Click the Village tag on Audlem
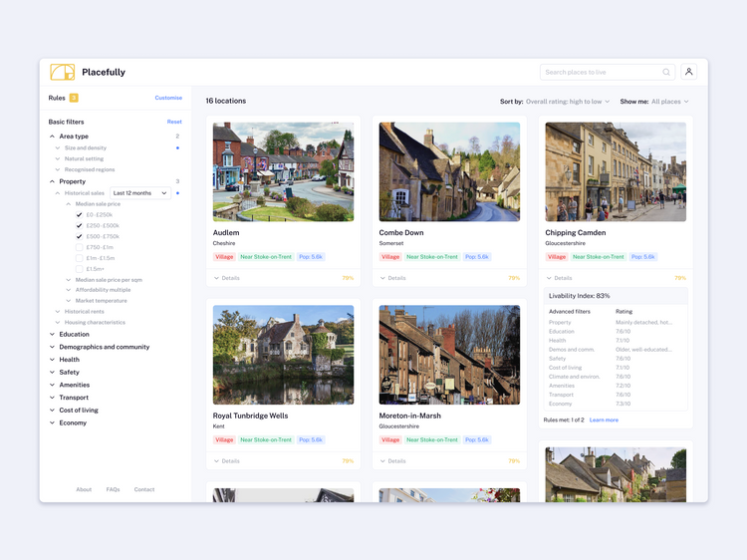747x560 pixels. click(x=224, y=257)
